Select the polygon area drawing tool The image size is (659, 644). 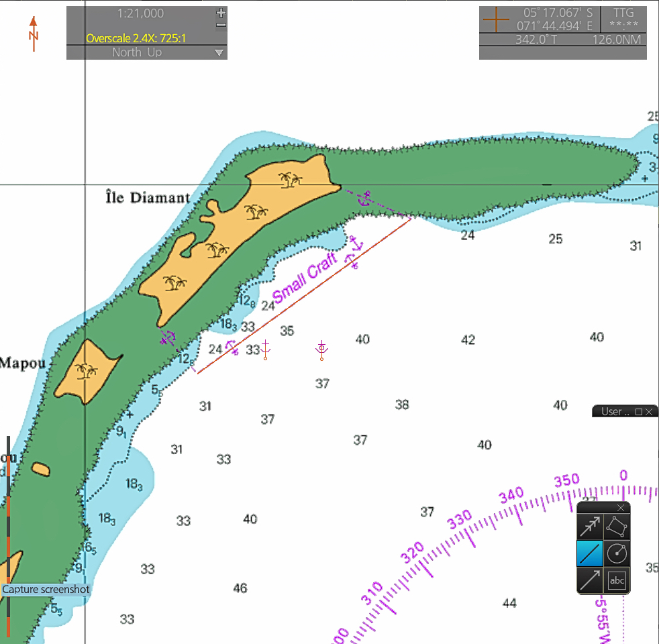point(617,527)
